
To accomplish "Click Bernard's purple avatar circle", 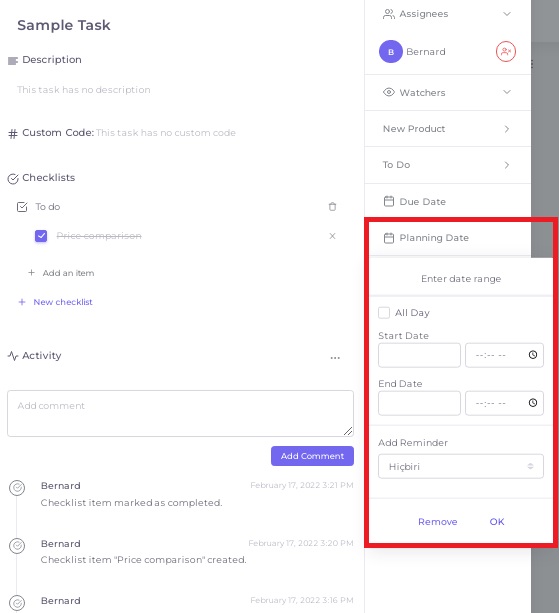I will click(391, 52).
